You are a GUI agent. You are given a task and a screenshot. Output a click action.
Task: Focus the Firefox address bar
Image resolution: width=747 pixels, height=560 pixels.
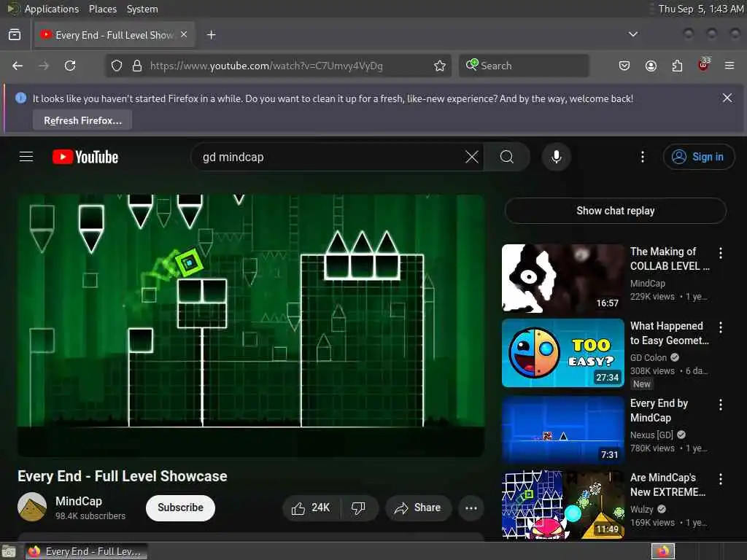tap(279, 66)
